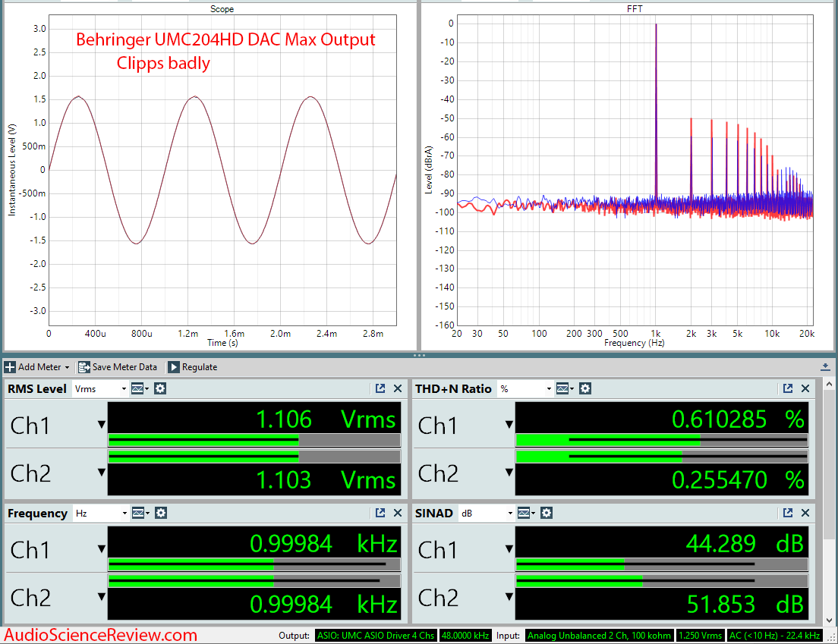
Task: Close the Frequency meter
Action: click(398, 514)
